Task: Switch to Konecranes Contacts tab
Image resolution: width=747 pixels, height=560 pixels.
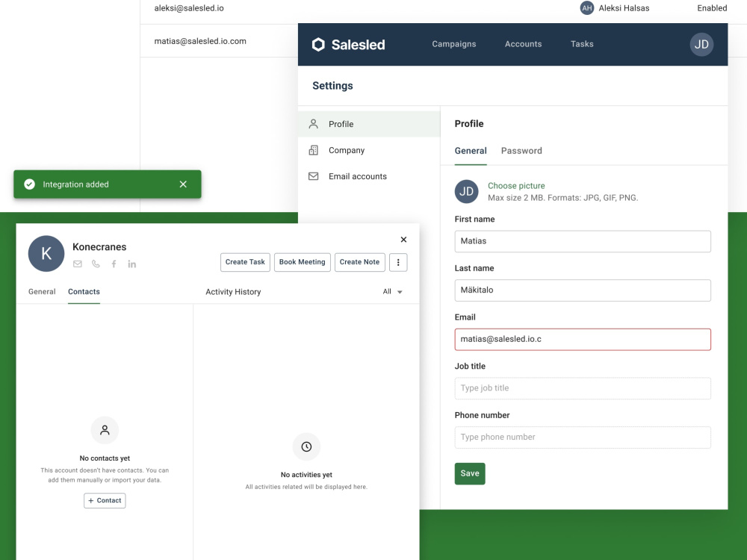Action: (x=84, y=291)
